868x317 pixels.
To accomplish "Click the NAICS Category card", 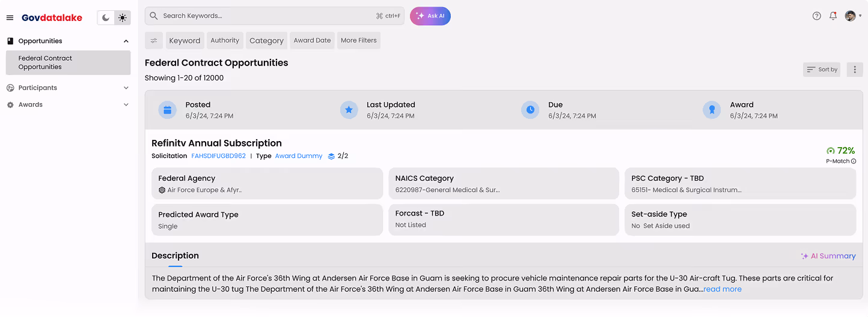I will pos(504,183).
